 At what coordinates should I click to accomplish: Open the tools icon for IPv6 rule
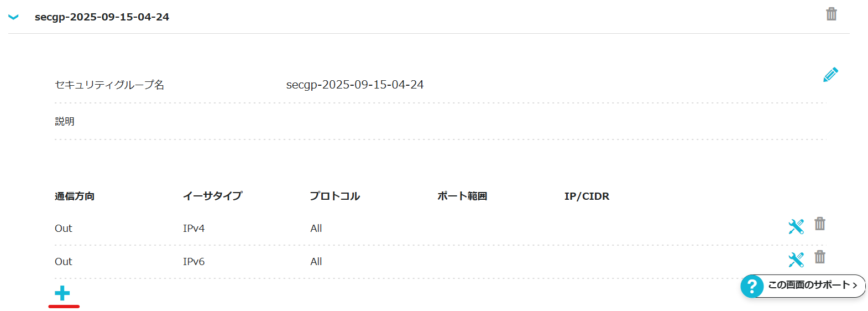(796, 260)
